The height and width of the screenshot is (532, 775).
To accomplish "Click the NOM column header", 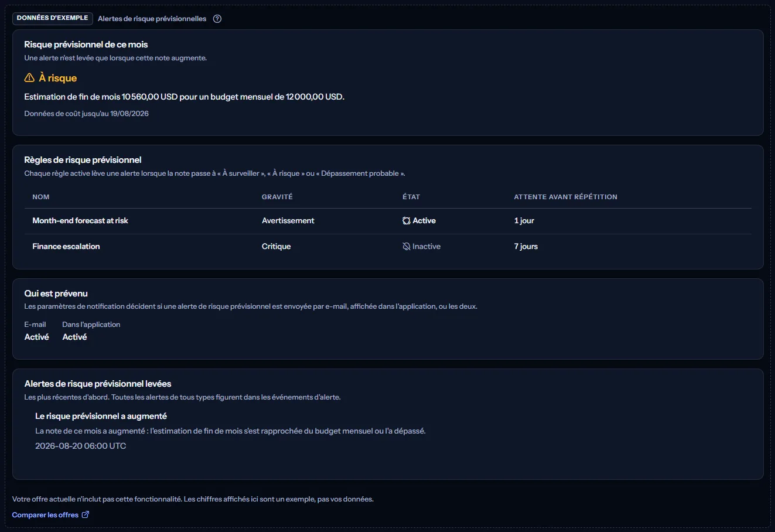I will point(41,197).
